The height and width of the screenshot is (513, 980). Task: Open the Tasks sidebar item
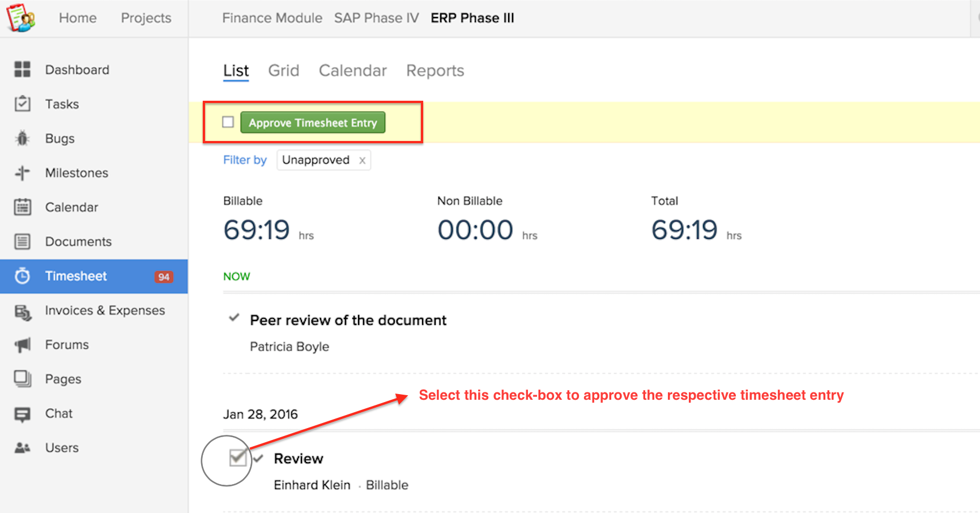(x=62, y=104)
